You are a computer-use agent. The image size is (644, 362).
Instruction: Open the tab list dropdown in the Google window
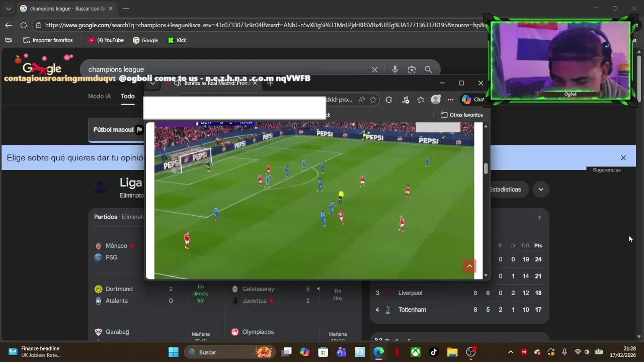(8, 9)
